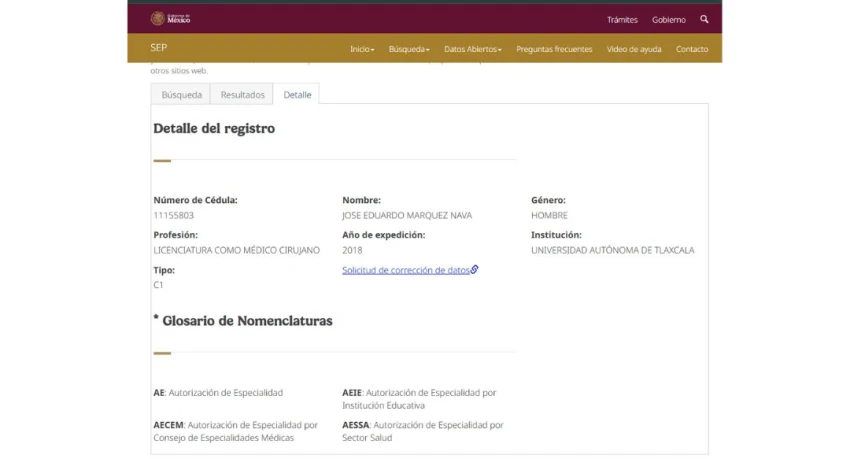Click LICENCIATURA COMO MÉDICO CIRUJANO text
Screen dimensions: 850x459
(236, 250)
